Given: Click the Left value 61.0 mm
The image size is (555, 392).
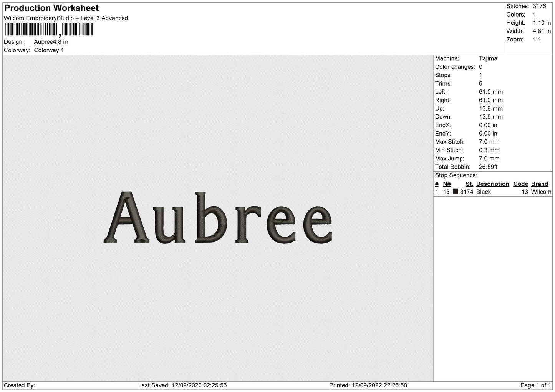Looking at the screenshot, I should point(491,92).
